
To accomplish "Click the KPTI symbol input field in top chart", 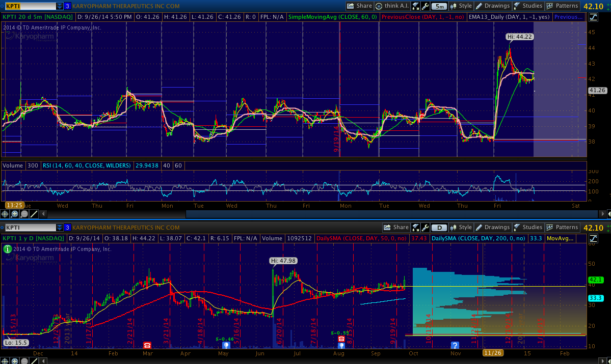I will pyautogui.click(x=28, y=6).
